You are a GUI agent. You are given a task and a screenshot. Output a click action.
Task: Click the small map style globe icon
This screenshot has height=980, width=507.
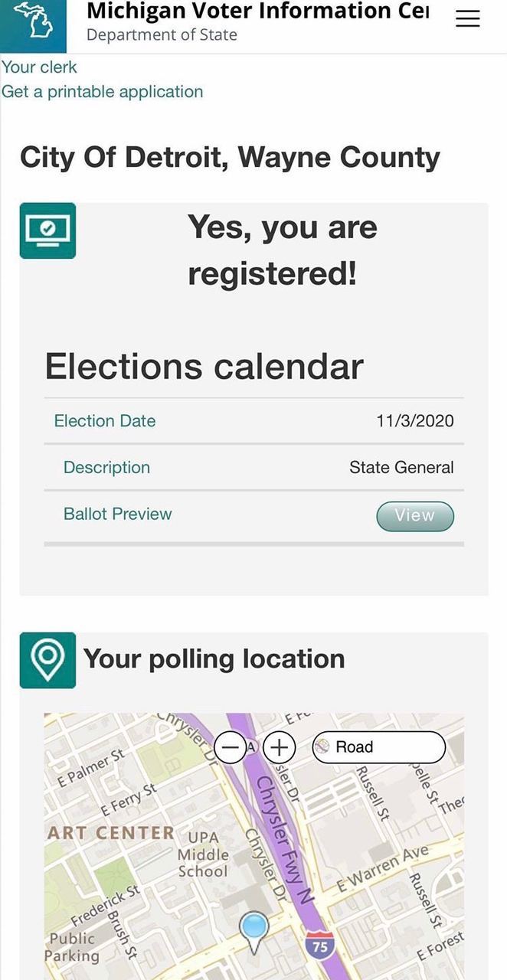point(322,746)
